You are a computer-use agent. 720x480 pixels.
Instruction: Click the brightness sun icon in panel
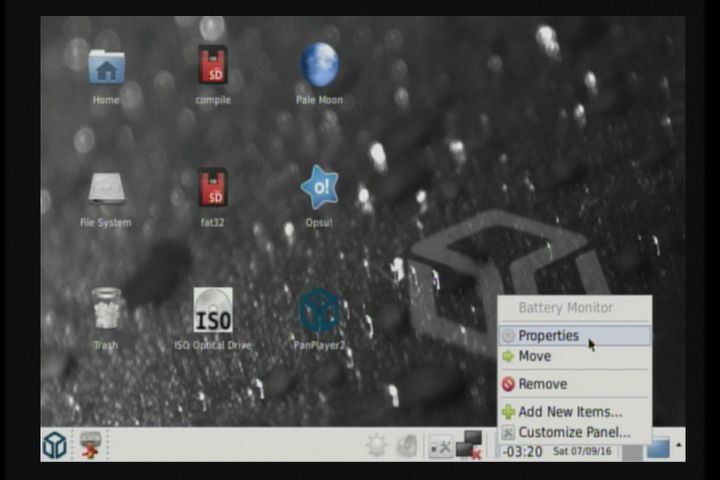tap(376, 446)
